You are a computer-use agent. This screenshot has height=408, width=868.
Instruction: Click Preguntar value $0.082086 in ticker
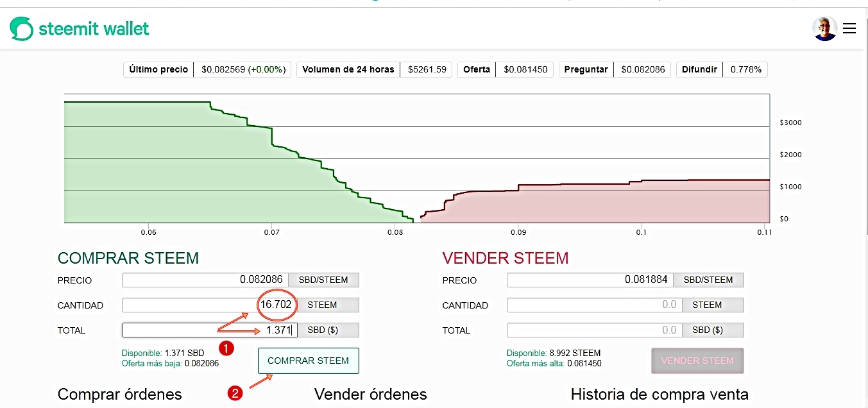[x=643, y=69]
